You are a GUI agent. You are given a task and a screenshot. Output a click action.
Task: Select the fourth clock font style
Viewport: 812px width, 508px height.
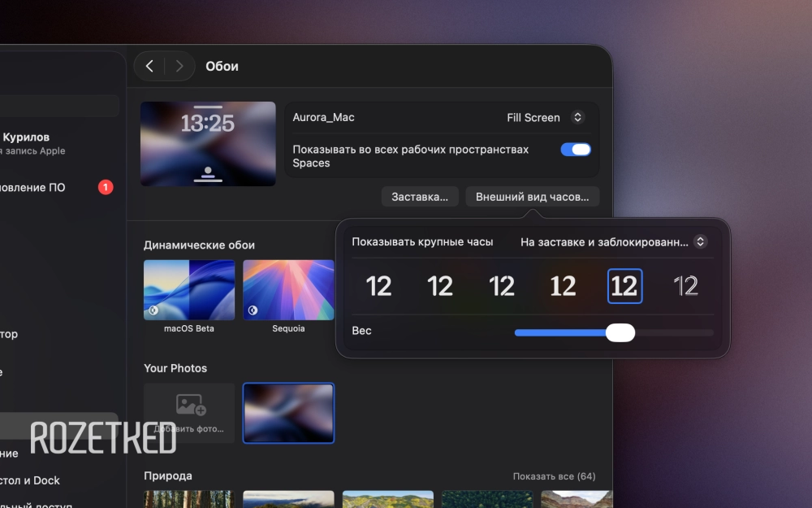pyautogui.click(x=563, y=286)
